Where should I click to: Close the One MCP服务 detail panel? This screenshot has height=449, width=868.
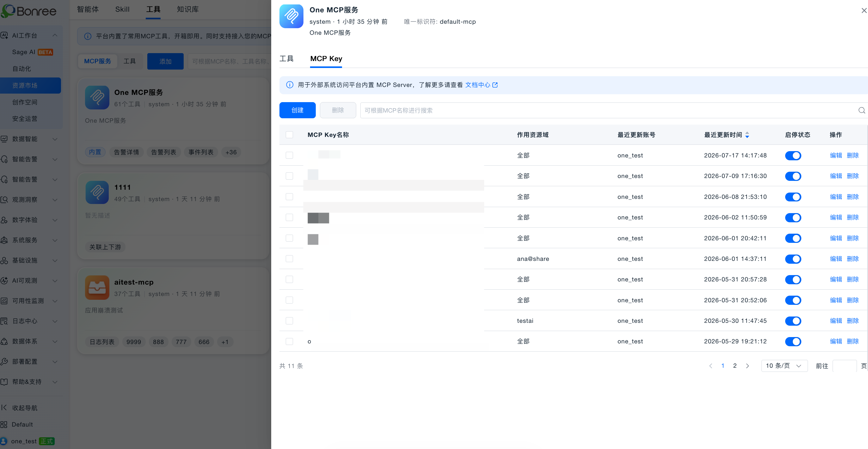864,11
